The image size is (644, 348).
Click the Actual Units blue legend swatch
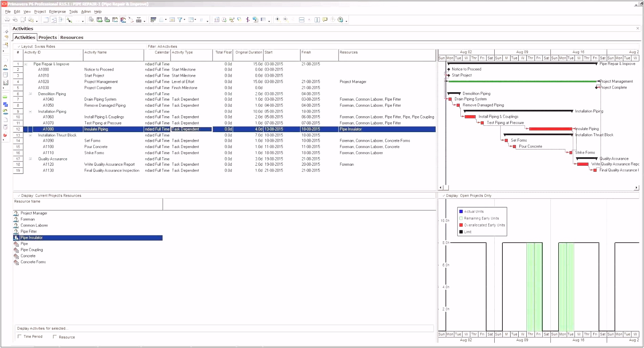(461, 212)
